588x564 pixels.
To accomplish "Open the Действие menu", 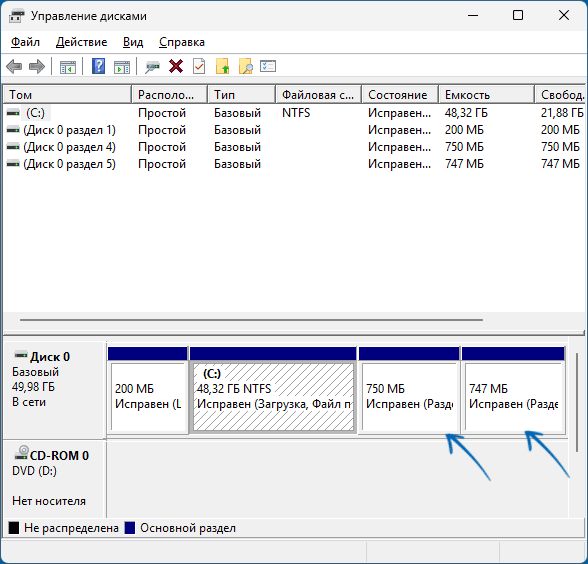I will click(81, 42).
